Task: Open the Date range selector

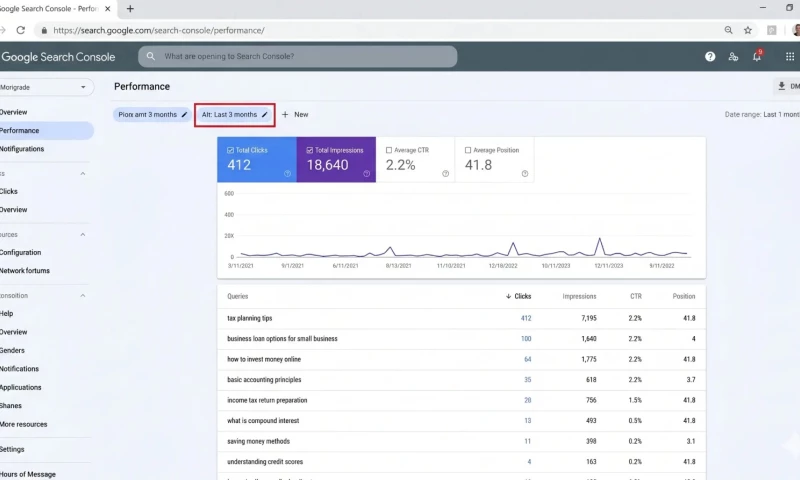Action: tap(762, 114)
